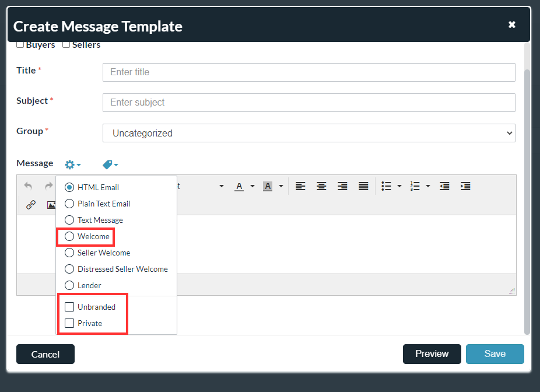Justify text in the editor toolbar
Viewport: 540px width, 392px height.
363,186
